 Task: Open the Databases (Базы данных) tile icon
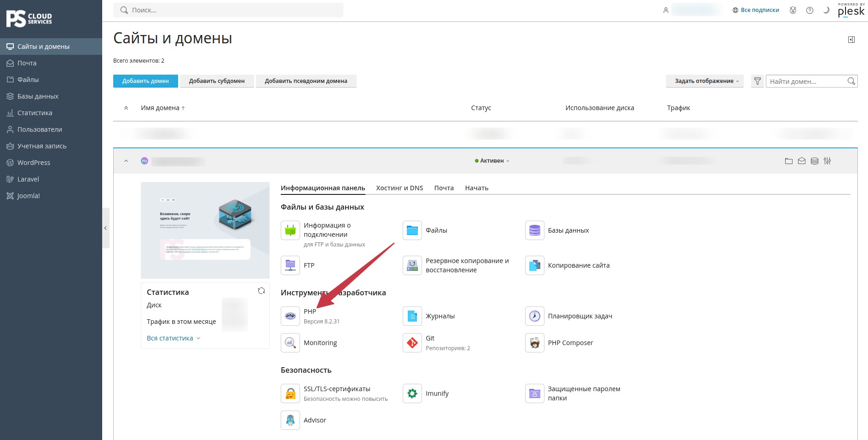(535, 230)
